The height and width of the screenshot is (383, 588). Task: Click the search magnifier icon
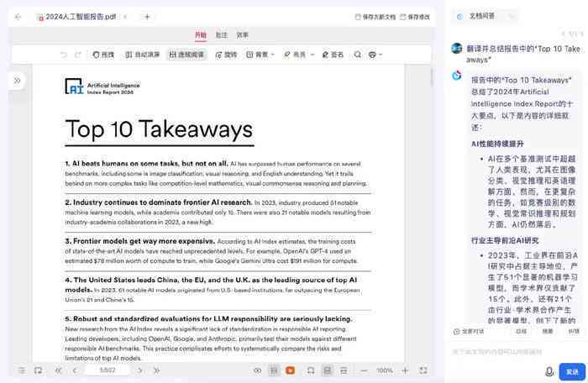click(x=357, y=55)
